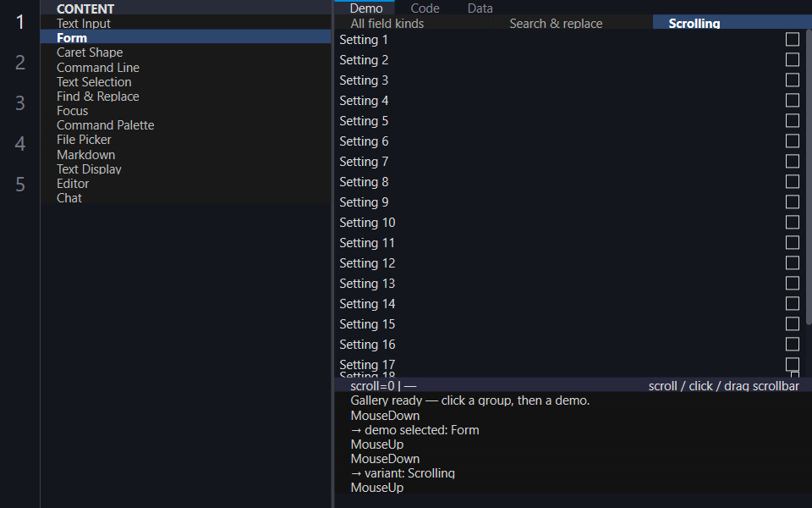Launch the Command Palette demo
This screenshot has width=812, height=508.
[185, 125]
